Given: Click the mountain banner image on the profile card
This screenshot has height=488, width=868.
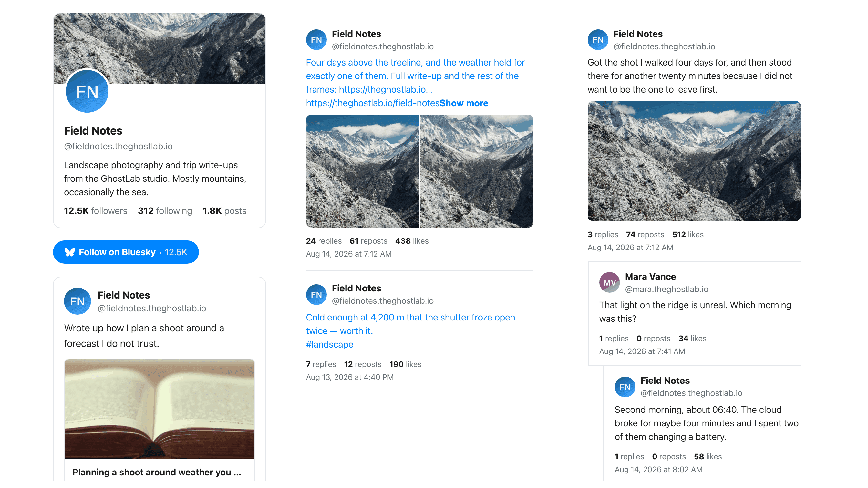Looking at the screenshot, I should pos(160,48).
